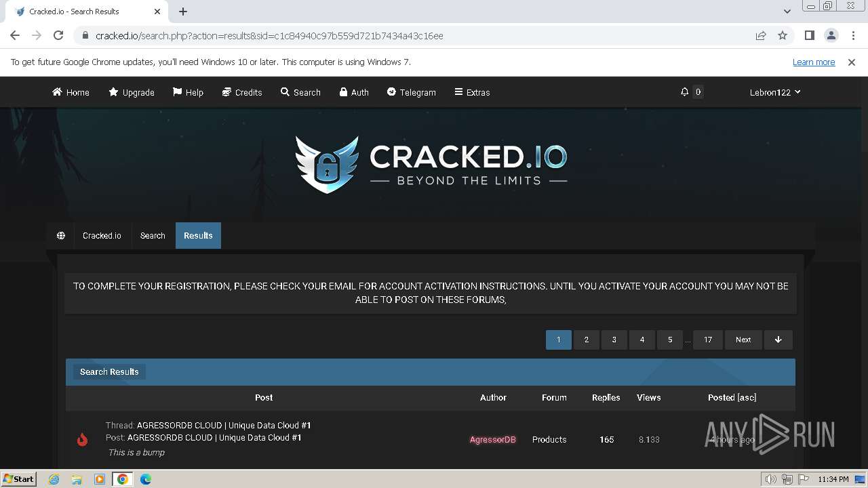Click the Cracked.io logo banner
The width and height of the screenshot is (868, 488).
431,164
